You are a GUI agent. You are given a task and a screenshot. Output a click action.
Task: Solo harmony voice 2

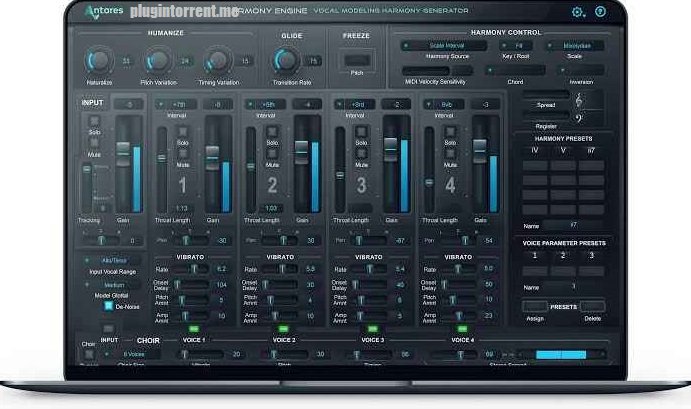pos(272,131)
